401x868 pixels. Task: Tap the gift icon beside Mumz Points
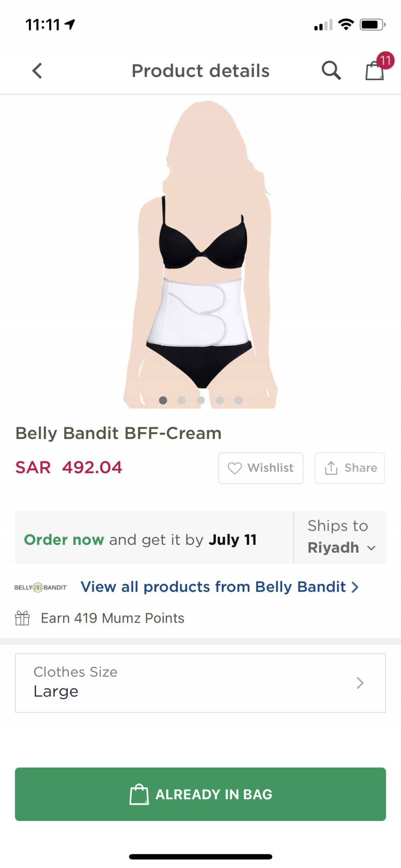pyautogui.click(x=22, y=618)
